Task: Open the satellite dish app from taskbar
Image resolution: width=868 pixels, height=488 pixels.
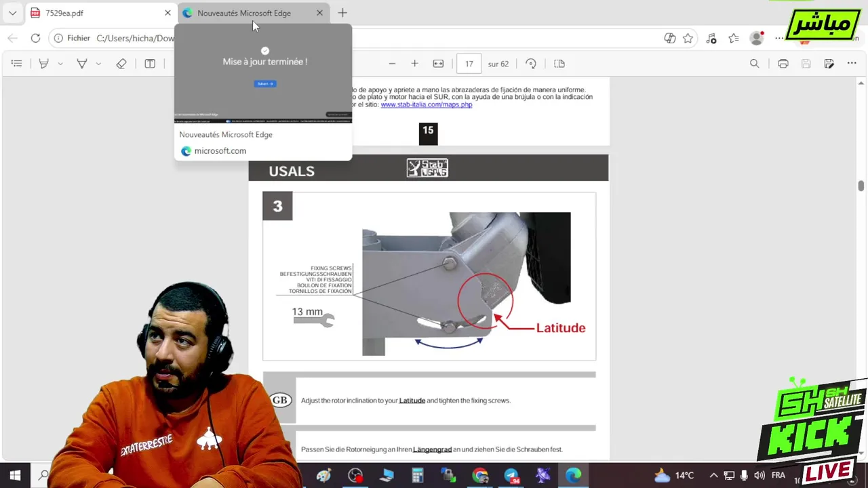Action: (542, 476)
